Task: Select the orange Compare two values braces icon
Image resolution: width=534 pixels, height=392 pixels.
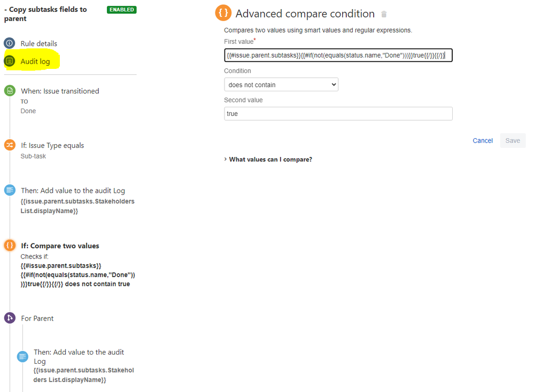Action: click(x=10, y=245)
